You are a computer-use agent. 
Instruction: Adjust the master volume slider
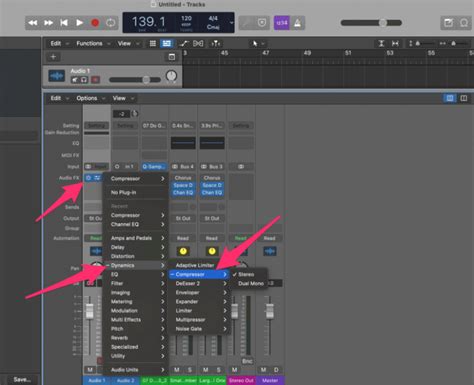point(371,23)
